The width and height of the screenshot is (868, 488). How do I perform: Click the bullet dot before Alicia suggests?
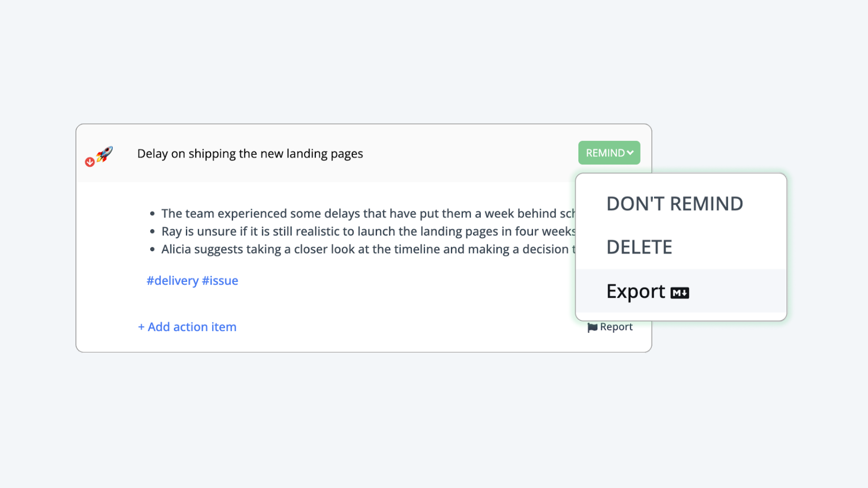pos(152,249)
